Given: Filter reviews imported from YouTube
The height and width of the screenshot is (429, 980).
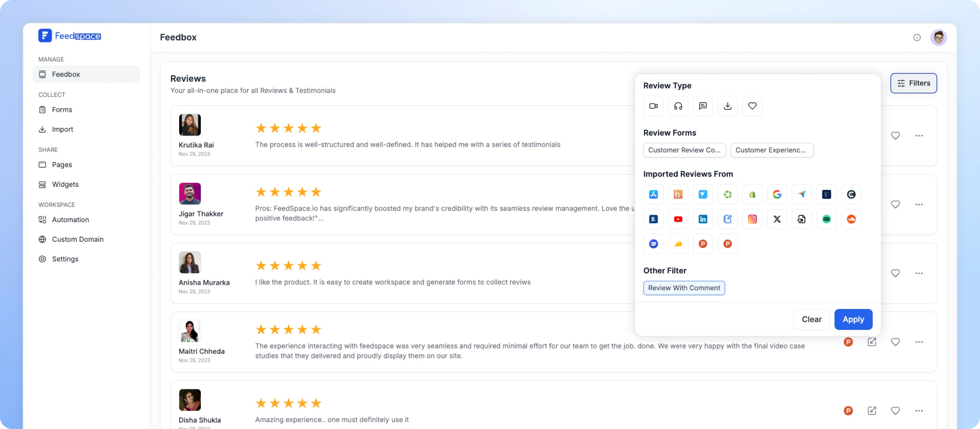Looking at the screenshot, I should tap(678, 219).
